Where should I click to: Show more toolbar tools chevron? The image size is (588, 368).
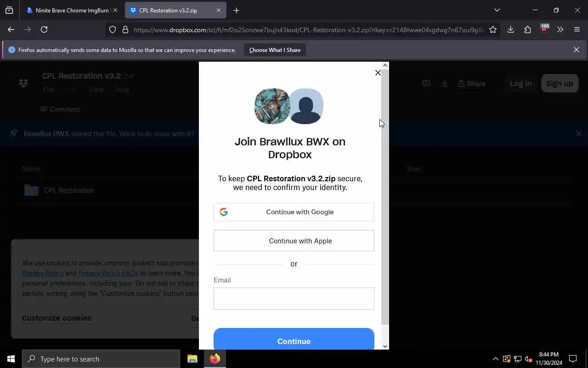[560, 29]
